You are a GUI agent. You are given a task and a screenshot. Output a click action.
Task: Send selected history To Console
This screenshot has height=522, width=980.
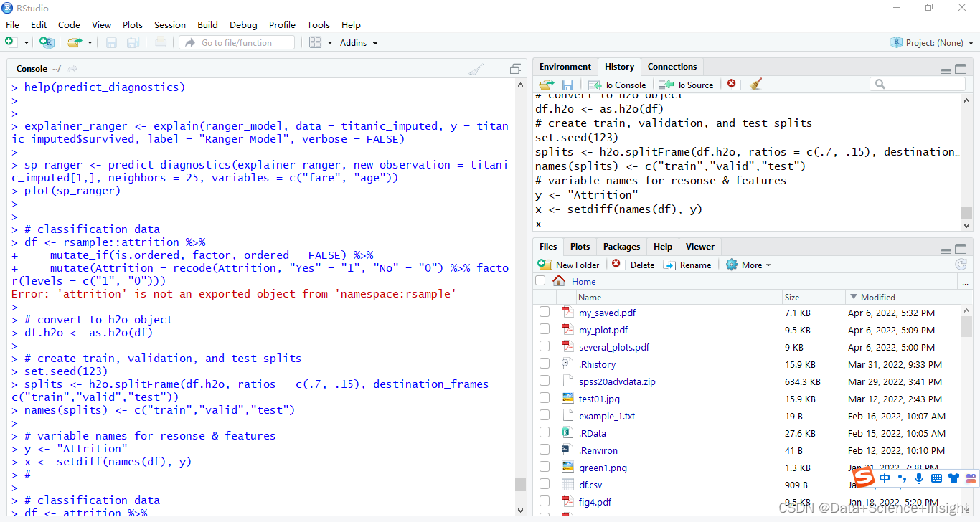(x=617, y=84)
